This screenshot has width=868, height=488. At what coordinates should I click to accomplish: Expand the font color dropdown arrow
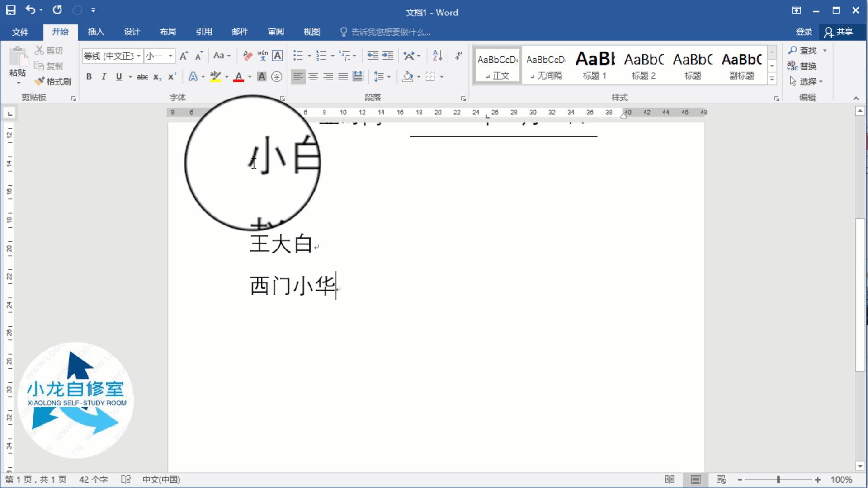click(x=249, y=77)
